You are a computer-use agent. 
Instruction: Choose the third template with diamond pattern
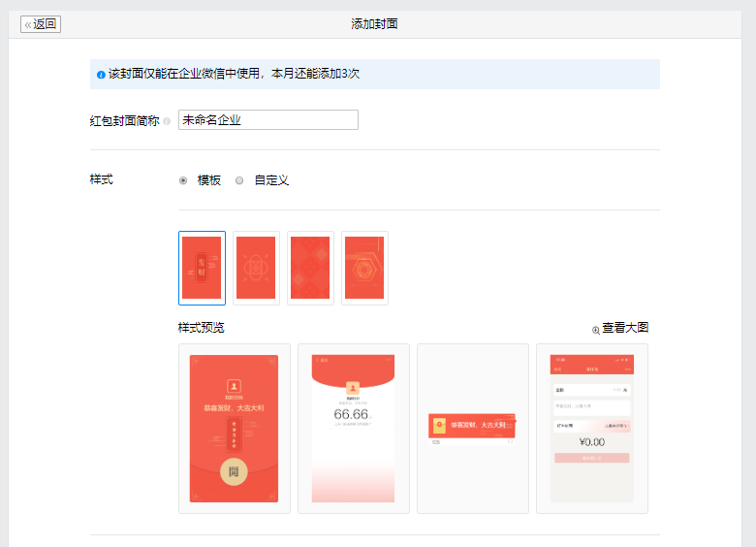pyautogui.click(x=310, y=268)
